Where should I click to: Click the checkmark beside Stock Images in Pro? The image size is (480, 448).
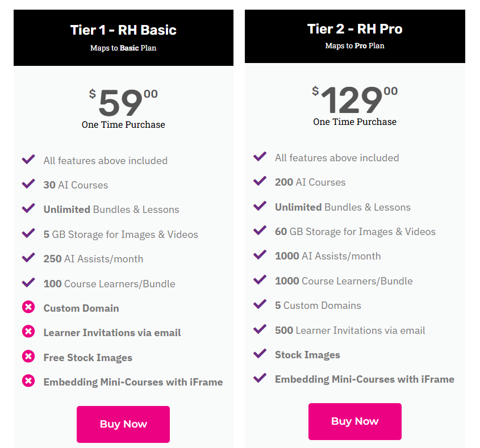(260, 353)
